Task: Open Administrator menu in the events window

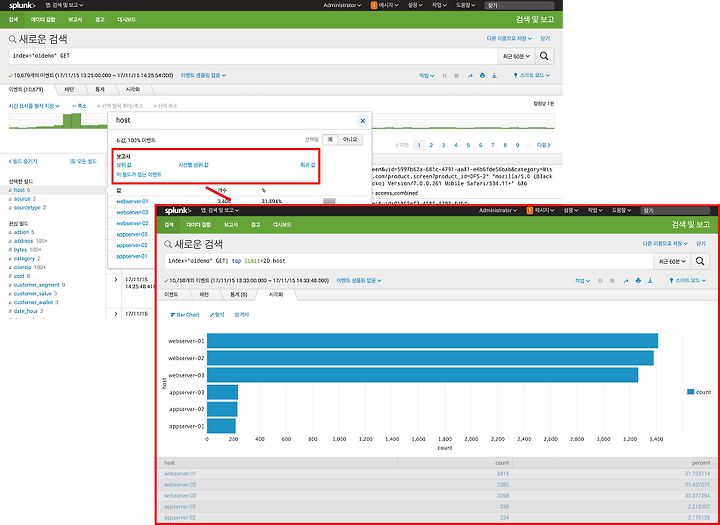Action: pyautogui.click(x=342, y=5)
